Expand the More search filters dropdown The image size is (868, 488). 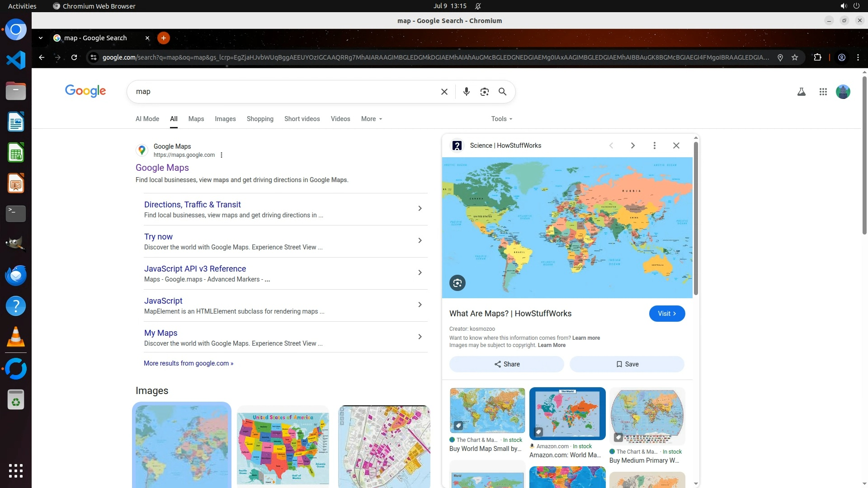[x=372, y=119]
